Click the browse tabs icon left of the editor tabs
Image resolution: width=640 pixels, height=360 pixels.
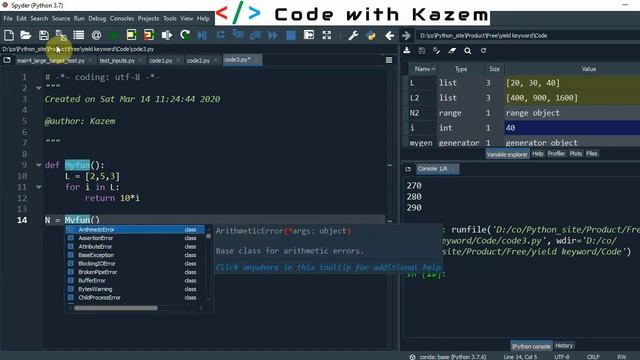pos(7,60)
